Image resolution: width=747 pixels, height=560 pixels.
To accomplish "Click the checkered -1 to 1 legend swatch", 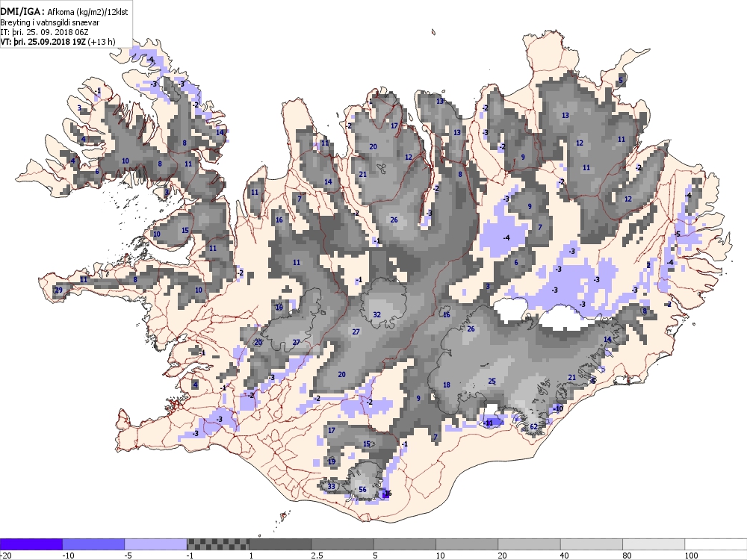I will [x=217, y=544].
